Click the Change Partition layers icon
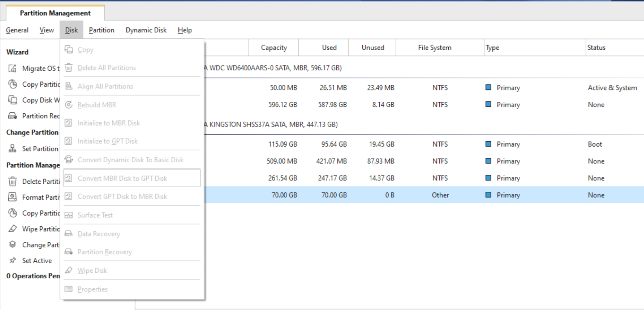The image size is (644, 310). coord(12,244)
